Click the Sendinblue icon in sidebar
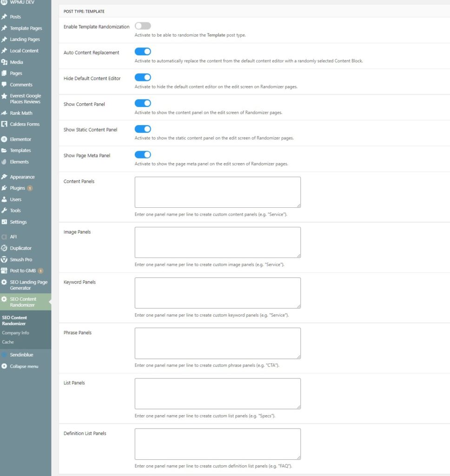The image size is (450, 476). coord(7,354)
